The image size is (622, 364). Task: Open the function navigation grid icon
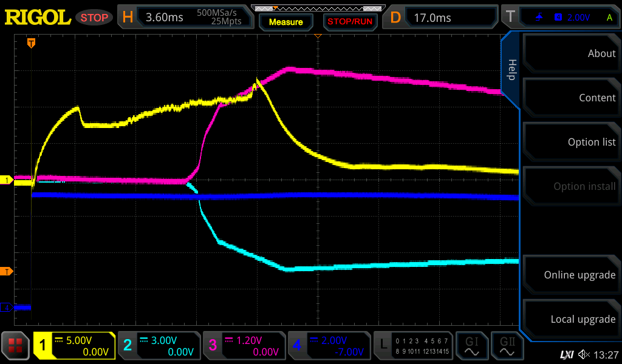click(x=16, y=346)
